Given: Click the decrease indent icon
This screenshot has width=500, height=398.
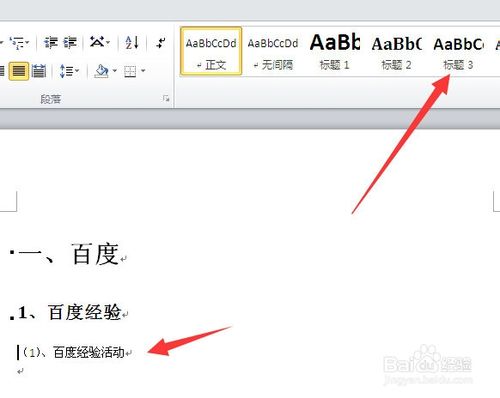Looking at the screenshot, I should (51, 43).
